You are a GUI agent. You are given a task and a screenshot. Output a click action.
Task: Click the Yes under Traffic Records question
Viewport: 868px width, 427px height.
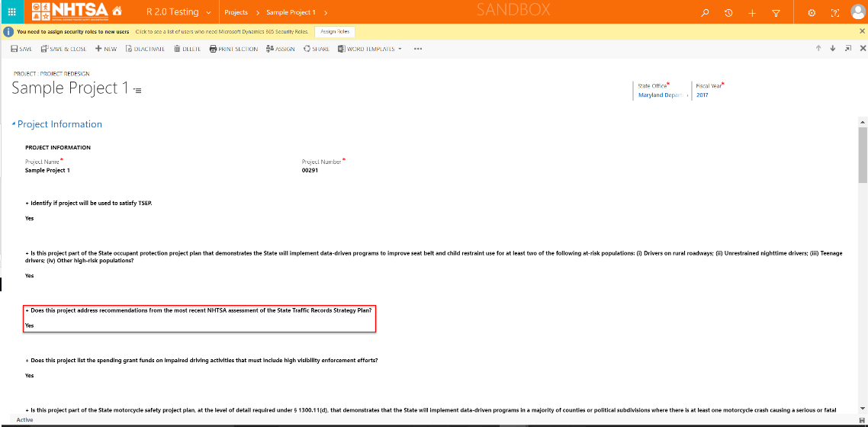tap(29, 326)
